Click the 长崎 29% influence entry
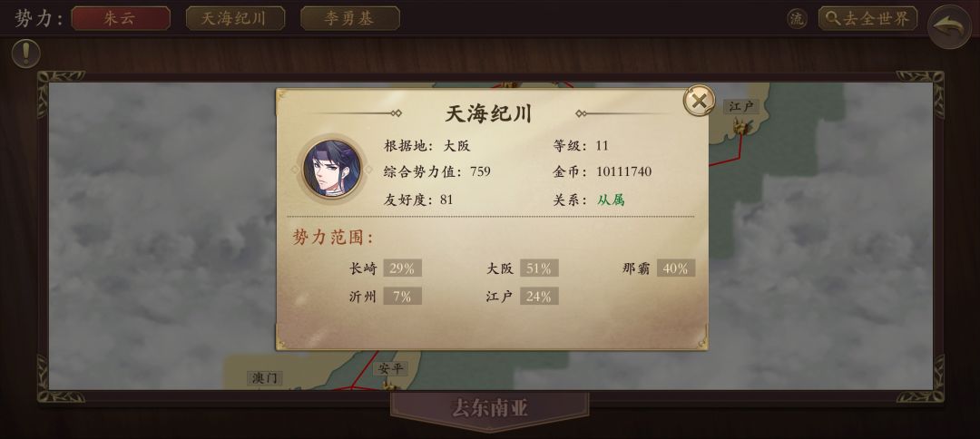This screenshot has width=980, height=439. (x=385, y=268)
